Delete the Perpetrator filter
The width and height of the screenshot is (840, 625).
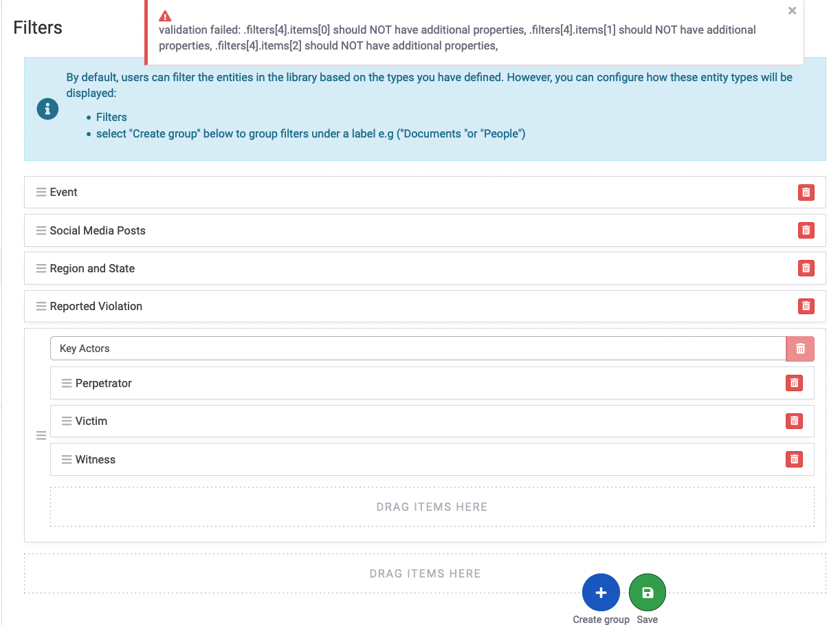[794, 383]
